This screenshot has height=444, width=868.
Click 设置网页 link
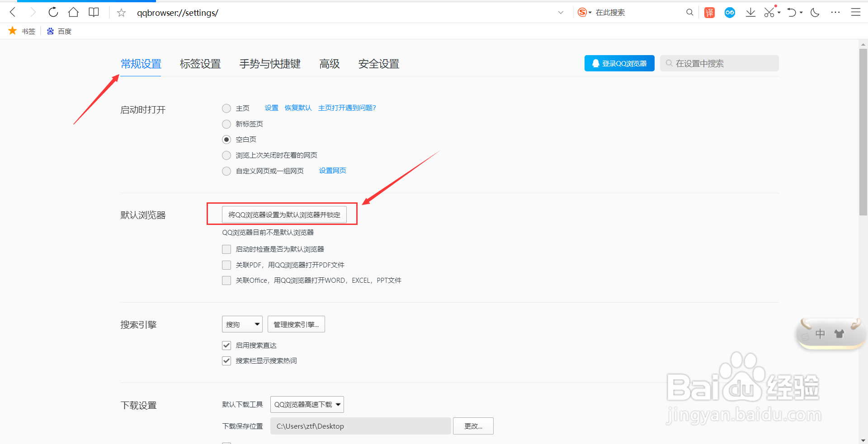(x=333, y=171)
